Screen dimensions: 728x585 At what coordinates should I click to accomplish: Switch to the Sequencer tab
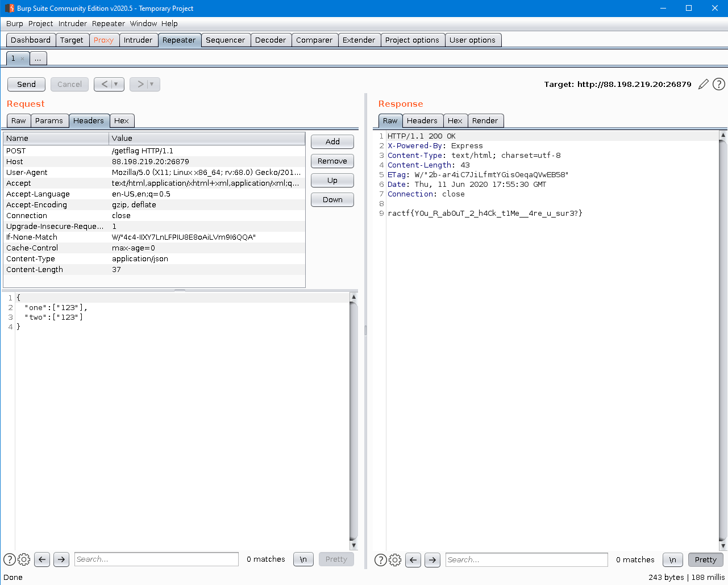225,40
